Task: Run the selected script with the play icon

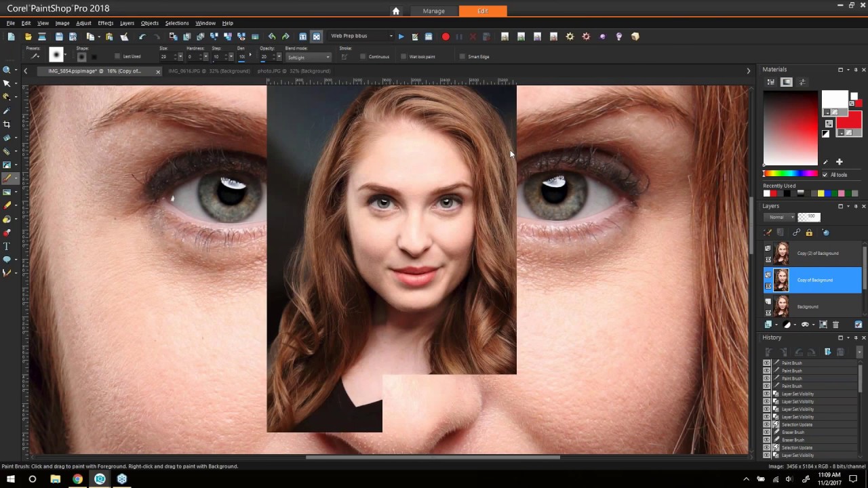Action: [401, 37]
